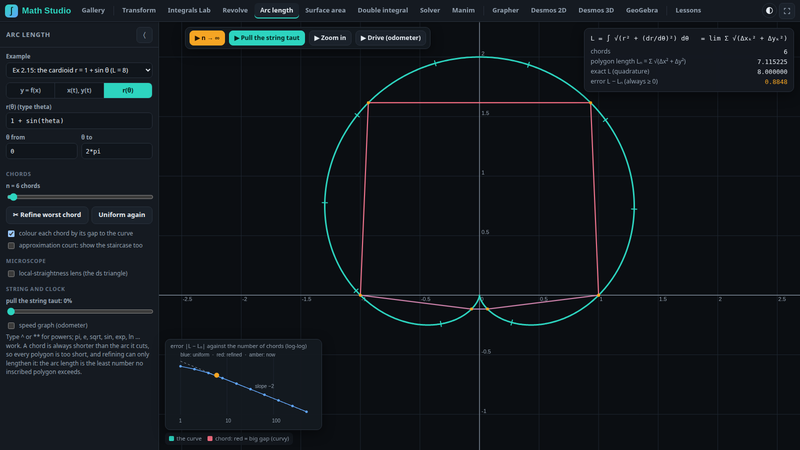Image resolution: width=800 pixels, height=450 pixels.
Task: Open the Manim tab
Action: click(x=463, y=10)
